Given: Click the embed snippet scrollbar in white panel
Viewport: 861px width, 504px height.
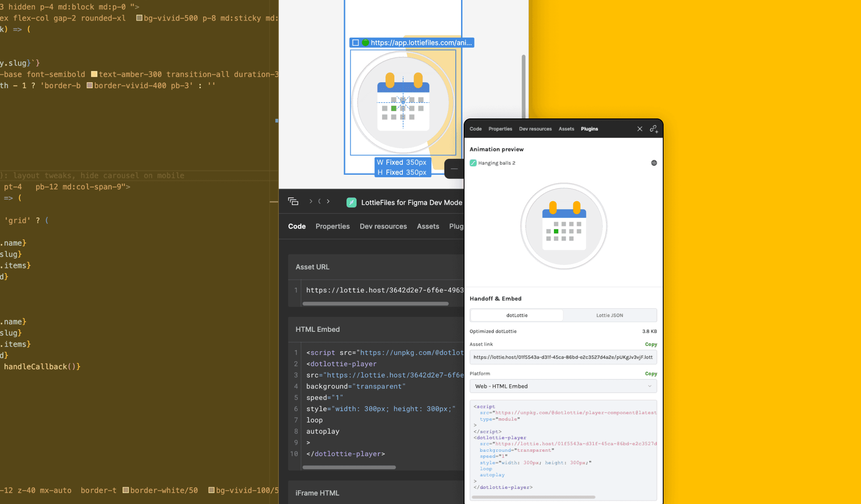Looking at the screenshot, I should pos(533,497).
